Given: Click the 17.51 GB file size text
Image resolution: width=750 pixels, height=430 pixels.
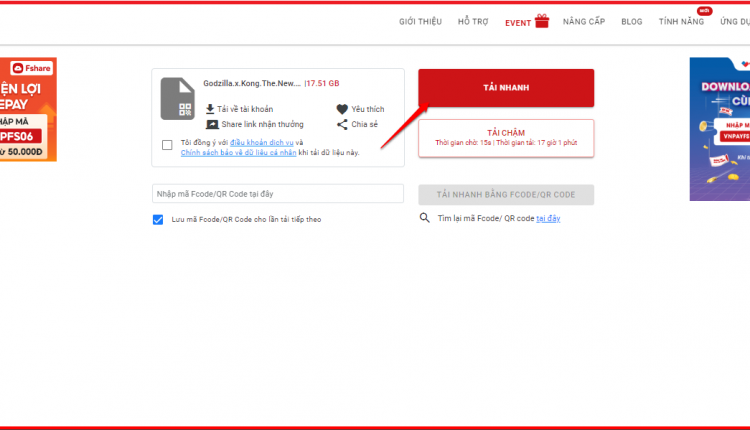Looking at the screenshot, I should click(x=323, y=83).
